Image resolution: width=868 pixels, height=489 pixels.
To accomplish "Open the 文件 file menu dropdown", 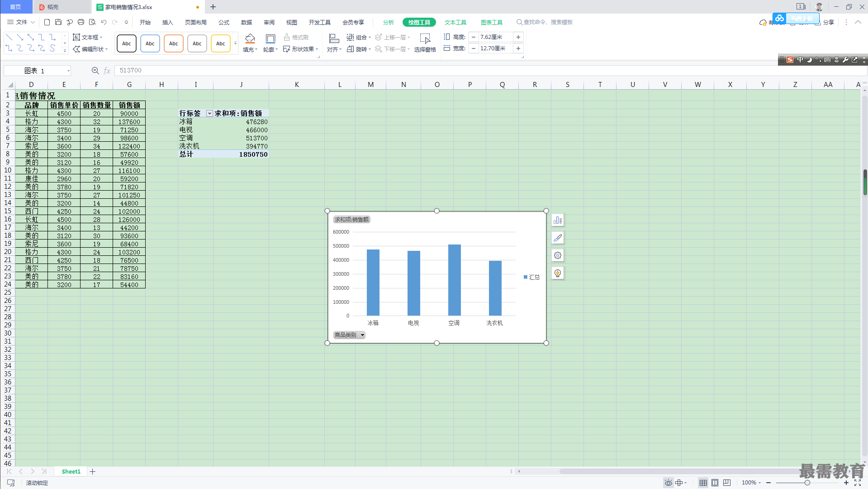I will point(21,22).
